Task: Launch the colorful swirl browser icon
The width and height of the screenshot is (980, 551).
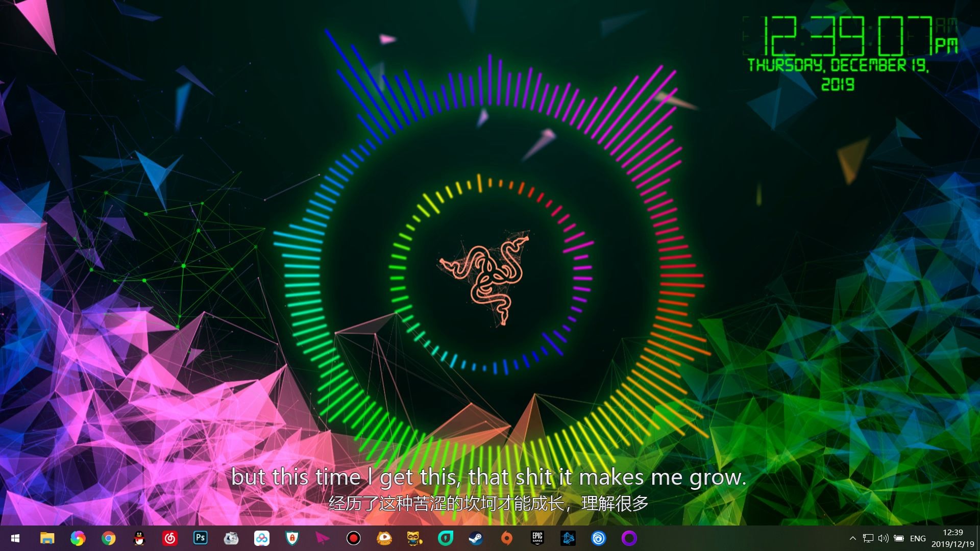Action: pyautogui.click(x=78, y=538)
